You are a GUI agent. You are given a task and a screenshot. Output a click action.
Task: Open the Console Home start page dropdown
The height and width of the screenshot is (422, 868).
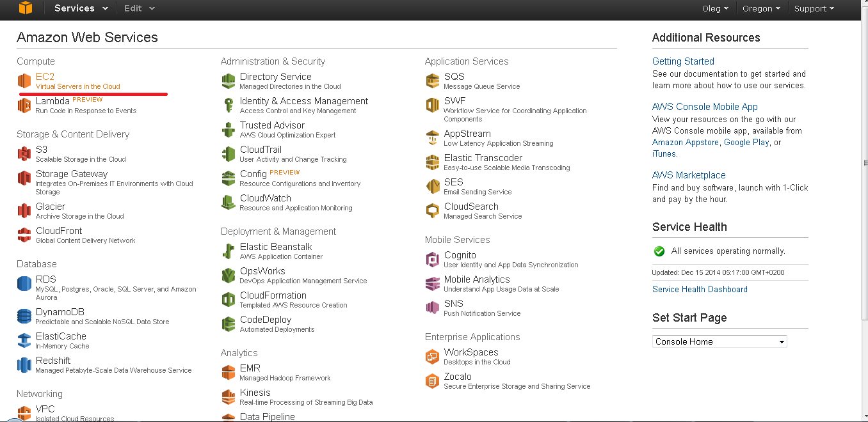coord(719,341)
